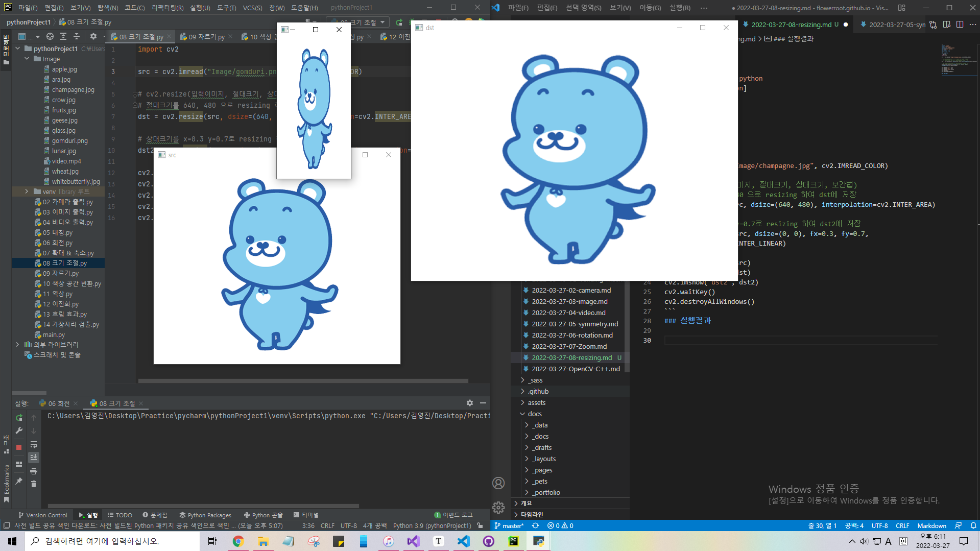
Task: Clear the run console output
Action: 34,484
